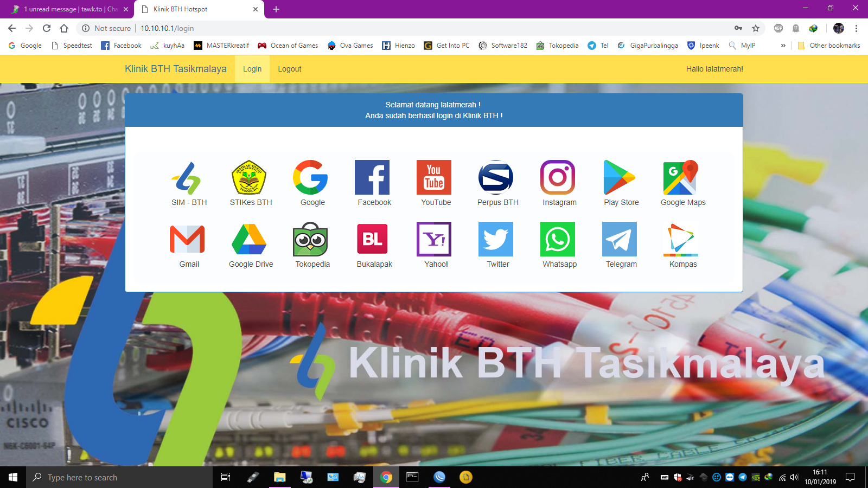Open the Tokopedia bookmark in bookmarks bar

click(558, 46)
